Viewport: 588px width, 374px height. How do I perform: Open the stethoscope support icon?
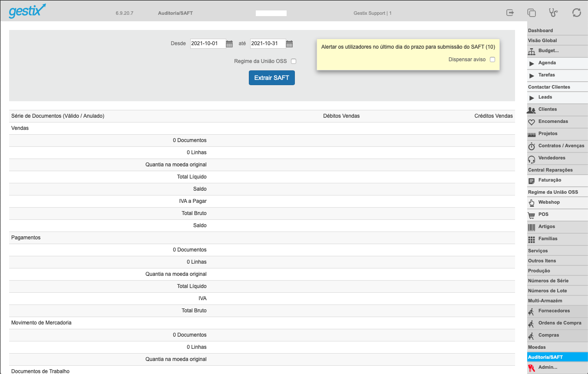click(x=554, y=13)
